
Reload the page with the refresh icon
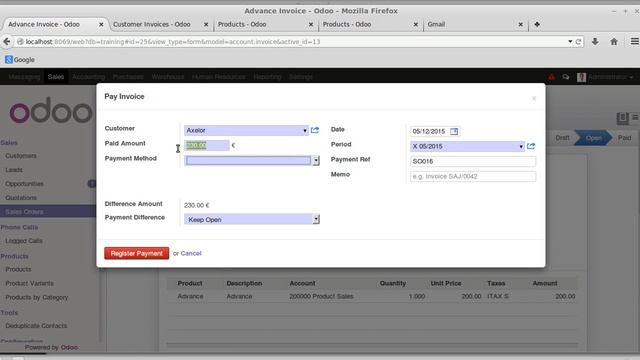[x=578, y=42]
